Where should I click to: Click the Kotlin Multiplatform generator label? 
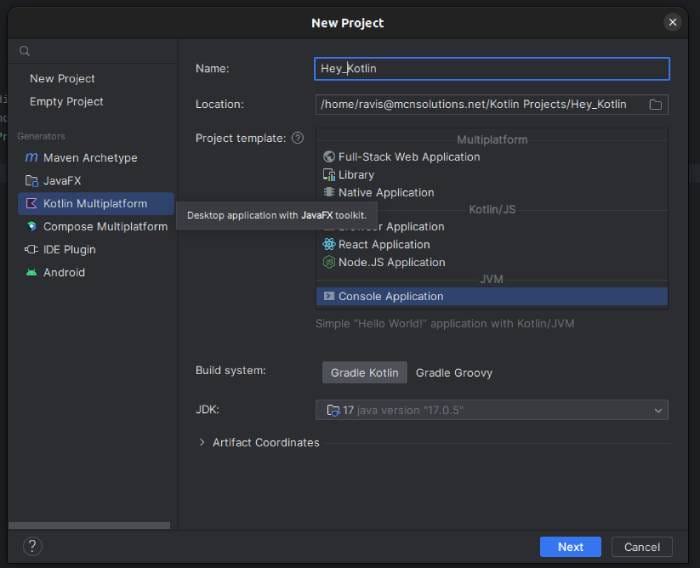[95, 204]
